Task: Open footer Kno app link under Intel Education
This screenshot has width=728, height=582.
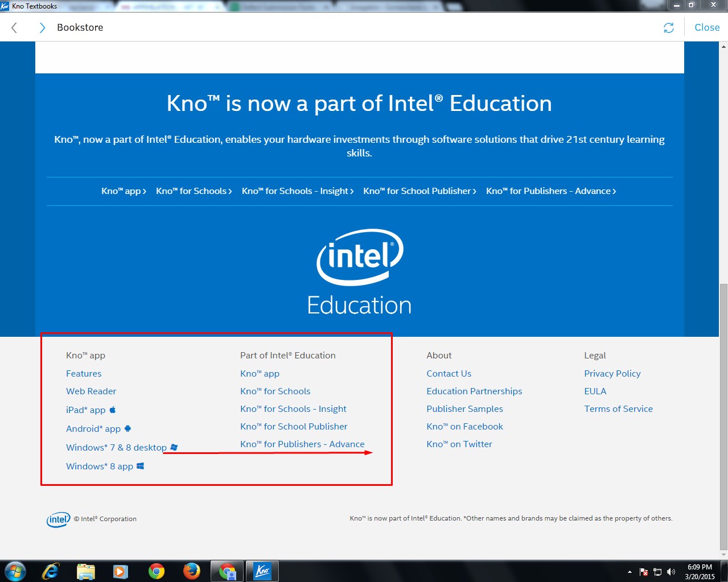Action: click(x=260, y=374)
